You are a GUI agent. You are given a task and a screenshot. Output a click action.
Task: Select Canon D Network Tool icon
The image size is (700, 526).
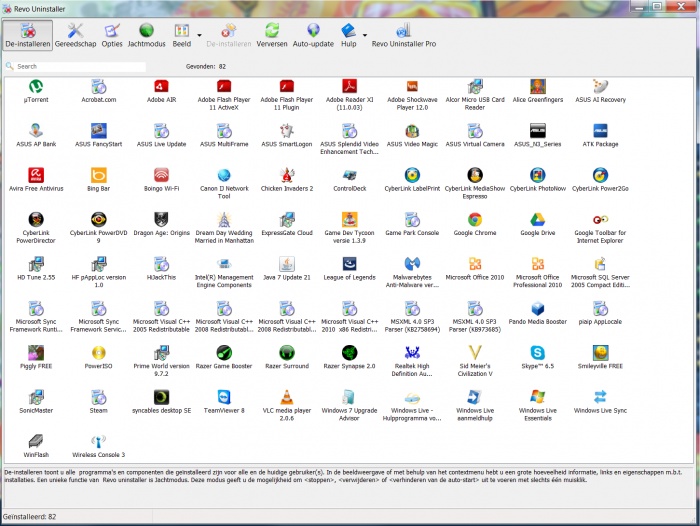tap(224, 175)
